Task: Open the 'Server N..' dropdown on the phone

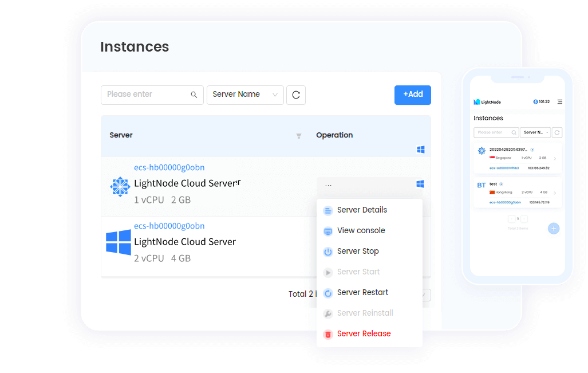Action: [535, 132]
